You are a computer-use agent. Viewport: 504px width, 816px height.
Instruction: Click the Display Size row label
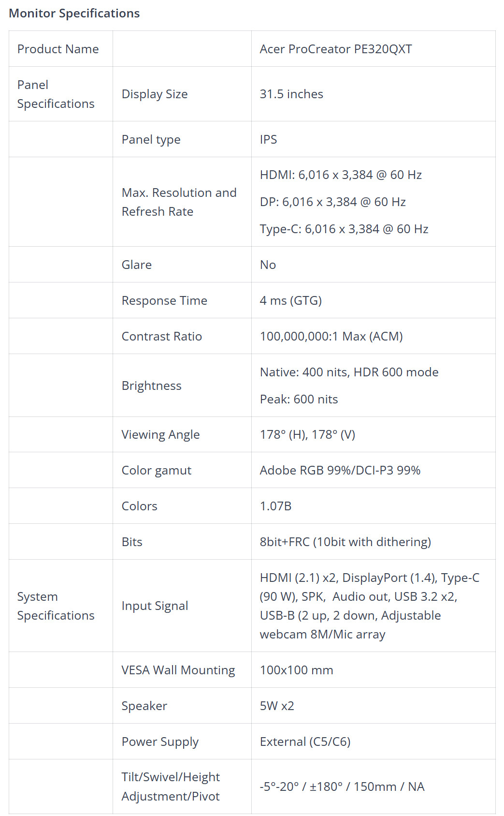tap(155, 94)
